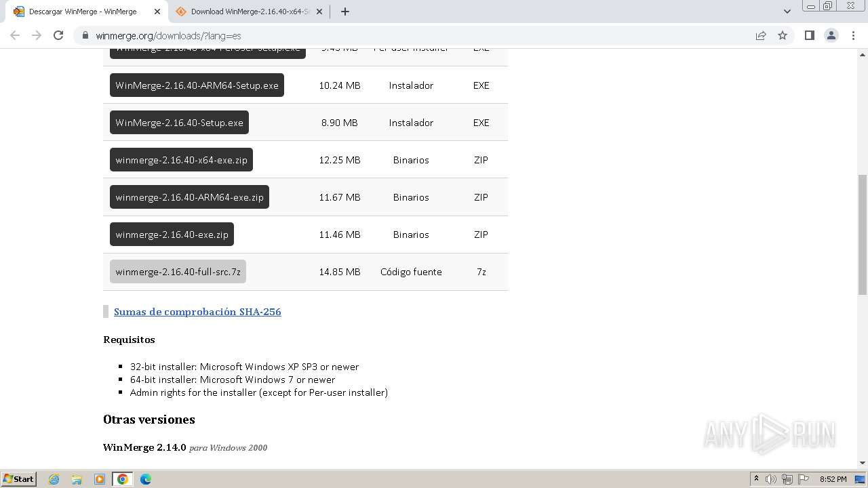Screen dimensions: 868x488
Task: Click the 64-bit installer requirement line
Action: click(x=233, y=380)
